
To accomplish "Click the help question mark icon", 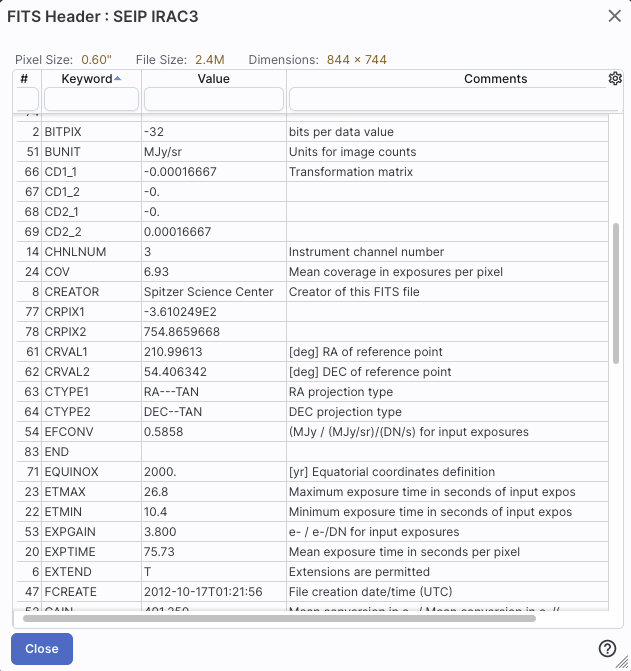I will [x=606, y=648].
